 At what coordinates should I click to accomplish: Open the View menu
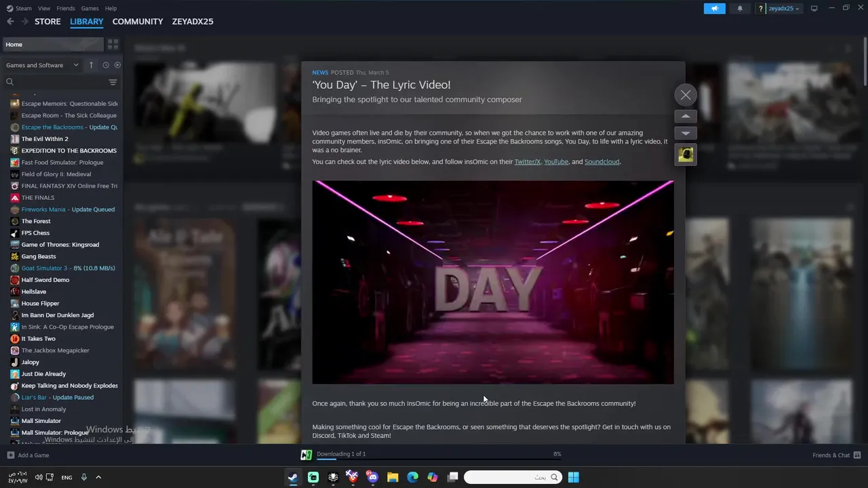[x=44, y=8]
